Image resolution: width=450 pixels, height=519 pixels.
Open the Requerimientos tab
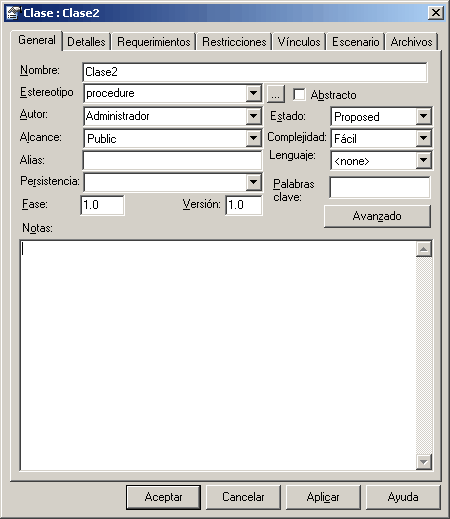[x=154, y=42]
